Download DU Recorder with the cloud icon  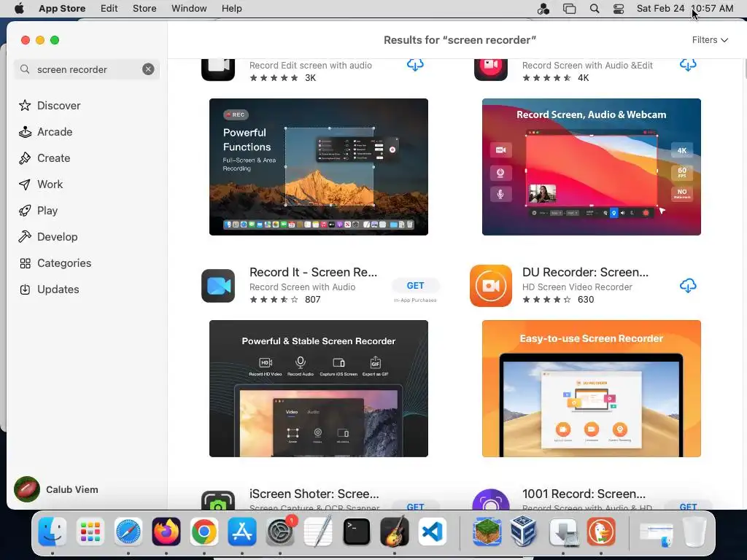click(687, 286)
